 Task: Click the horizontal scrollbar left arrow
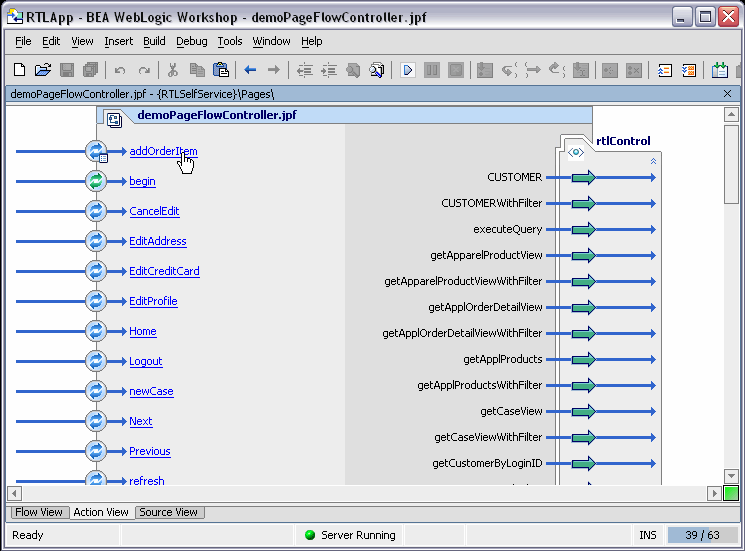14,493
